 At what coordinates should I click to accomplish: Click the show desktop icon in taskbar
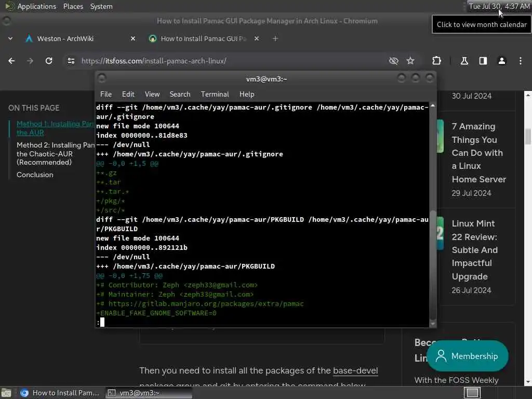[6, 393]
